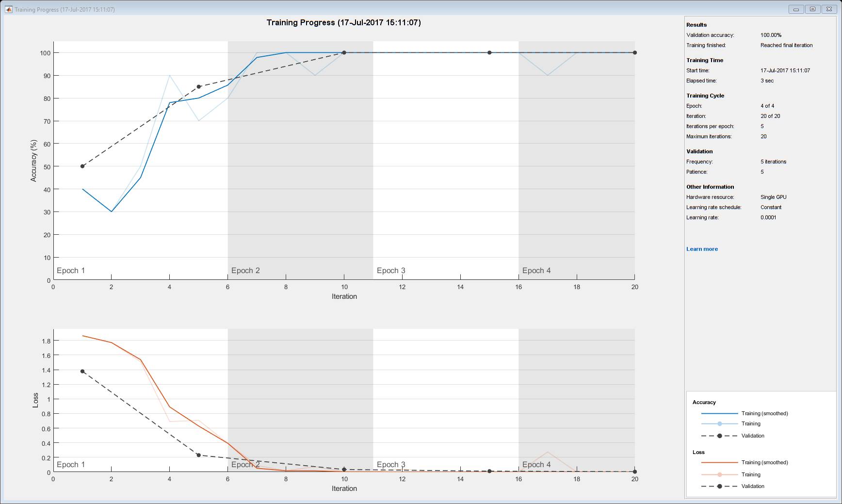Click Loss legend's orange Training (smoothed) line
This screenshot has width=842, height=504.
pos(719,462)
